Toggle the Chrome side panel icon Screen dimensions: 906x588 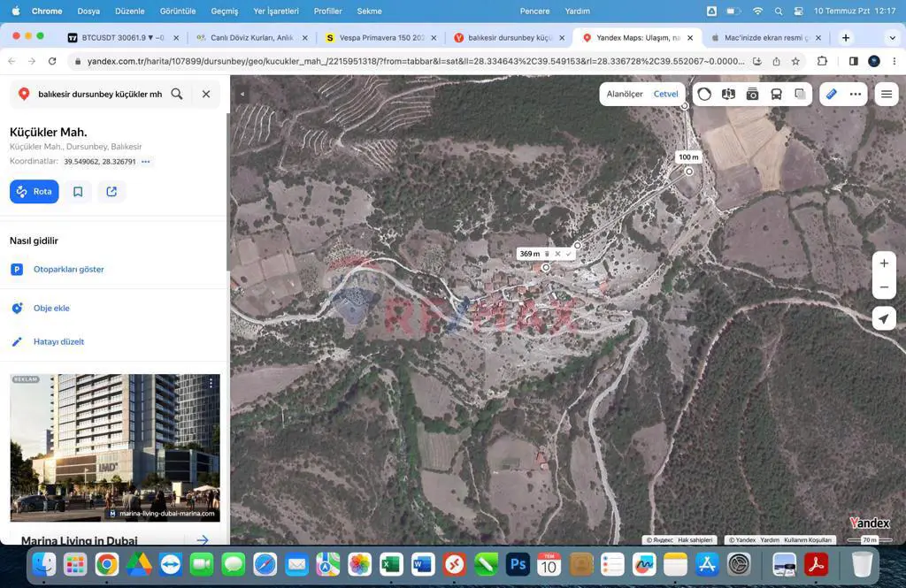coord(854,61)
